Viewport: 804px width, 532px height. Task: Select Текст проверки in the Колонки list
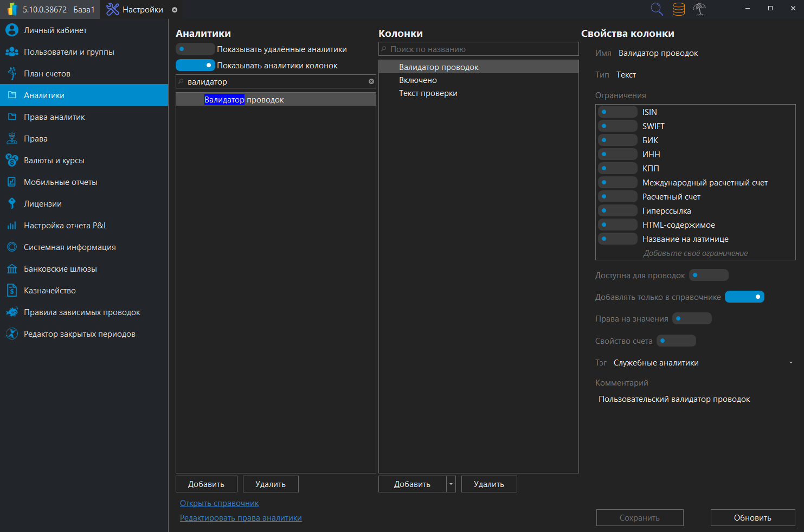pyautogui.click(x=428, y=93)
